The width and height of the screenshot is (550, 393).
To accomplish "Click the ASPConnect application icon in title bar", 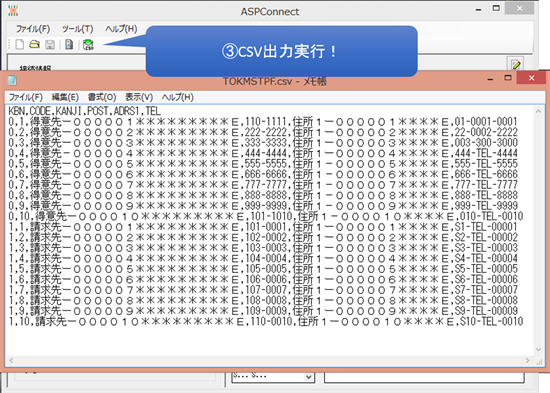I will [13, 11].
